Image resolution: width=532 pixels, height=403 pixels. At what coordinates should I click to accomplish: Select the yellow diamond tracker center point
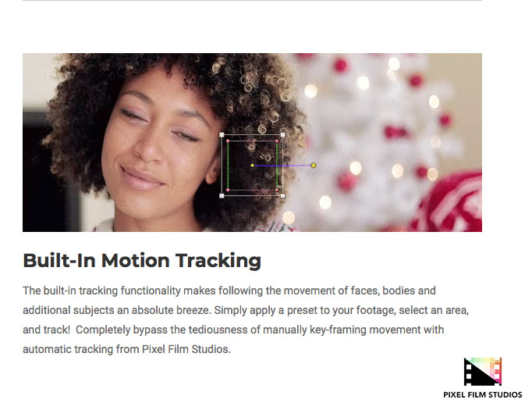point(253,166)
